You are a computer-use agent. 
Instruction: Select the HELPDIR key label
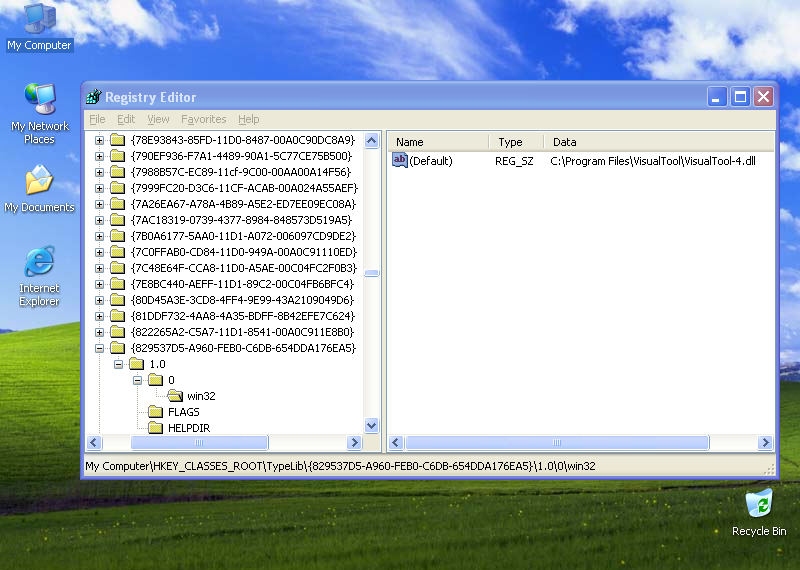[189, 428]
